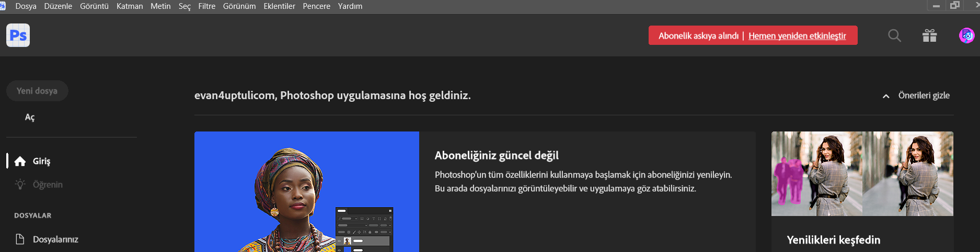
Task: Collapse suggestions with the chevron arrow
Action: (886, 96)
